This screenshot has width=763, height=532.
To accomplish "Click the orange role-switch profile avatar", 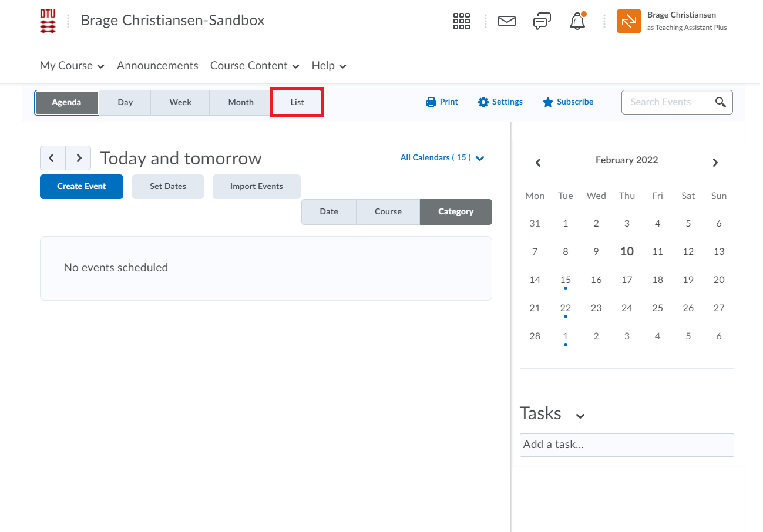I will coord(628,21).
